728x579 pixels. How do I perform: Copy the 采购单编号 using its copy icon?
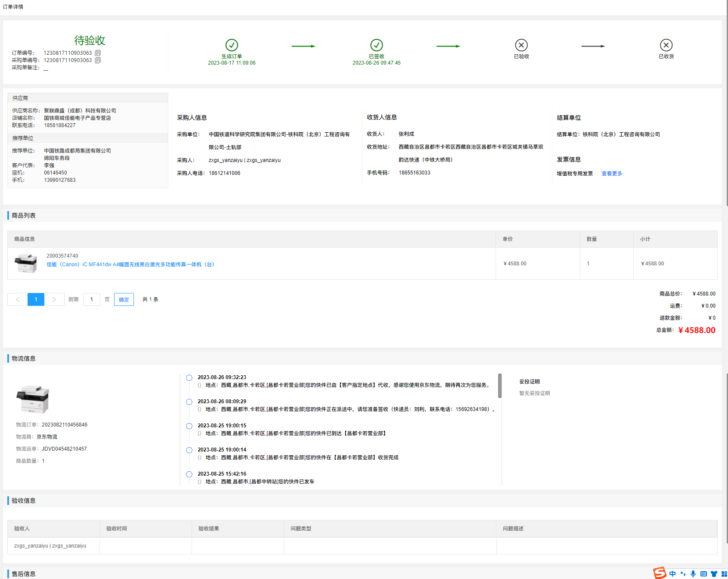pyautogui.click(x=98, y=60)
